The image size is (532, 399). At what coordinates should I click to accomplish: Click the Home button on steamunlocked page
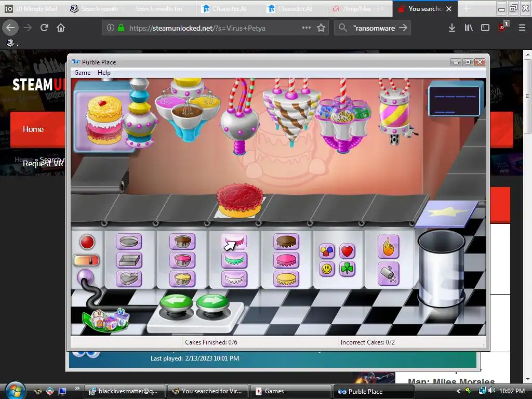33,129
